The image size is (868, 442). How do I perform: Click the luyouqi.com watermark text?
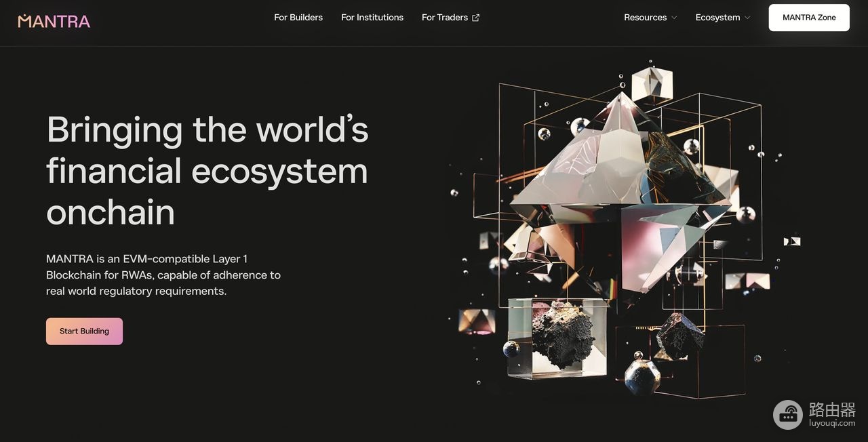click(x=832, y=423)
